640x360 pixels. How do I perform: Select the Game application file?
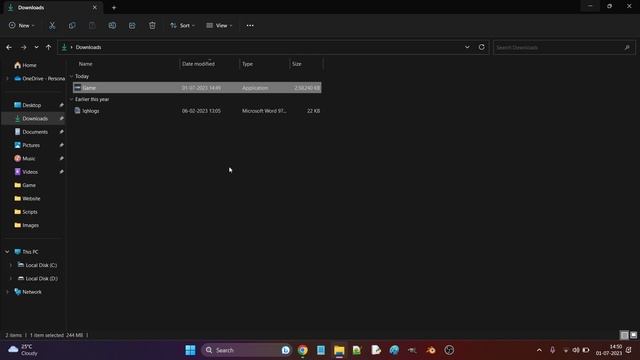[x=197, y=88]
